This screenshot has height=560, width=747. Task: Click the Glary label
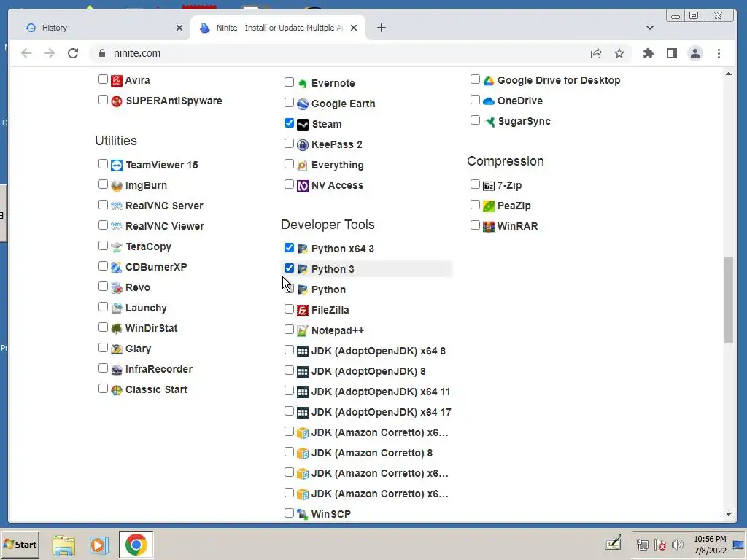pyautogui.click(x=138, y=349)
